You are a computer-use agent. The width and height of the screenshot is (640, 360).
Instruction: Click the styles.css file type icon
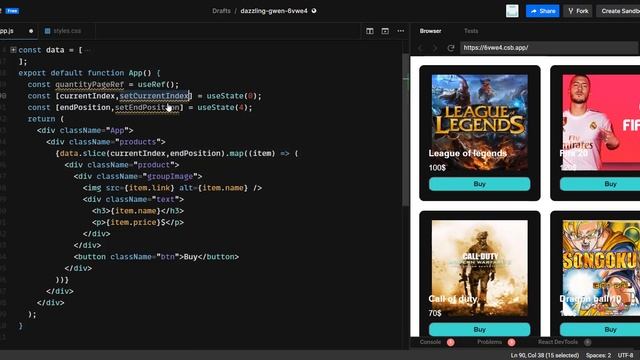47,31
